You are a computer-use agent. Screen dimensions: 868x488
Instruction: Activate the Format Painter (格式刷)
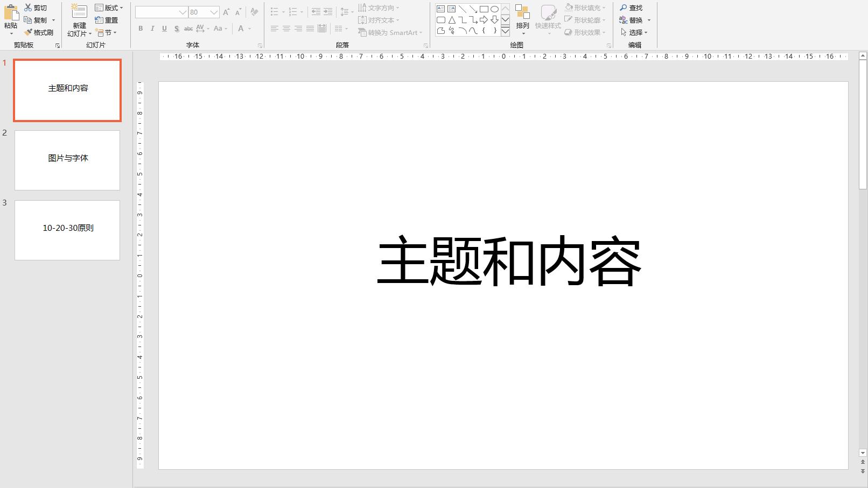pyautogui.click(x=38, y=32)
